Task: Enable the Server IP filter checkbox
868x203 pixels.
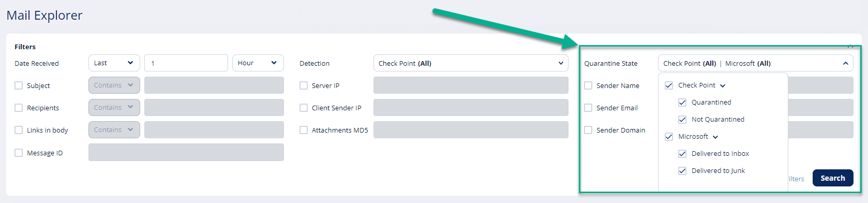Action: [x=304, y=85]
